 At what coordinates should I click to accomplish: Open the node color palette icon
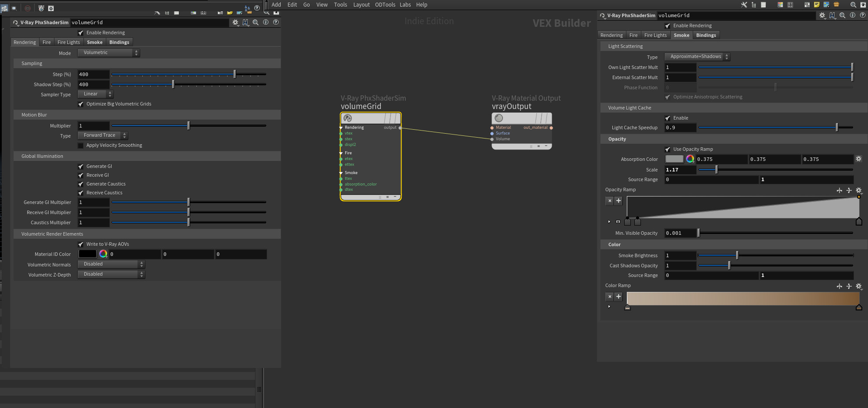click(780, 5)
